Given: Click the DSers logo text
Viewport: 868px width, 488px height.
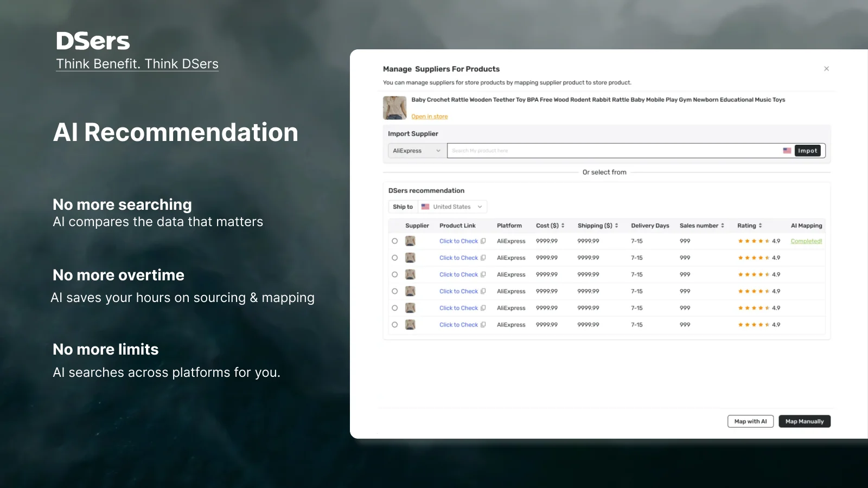Looking at the screenshot, I should [93, 41].
